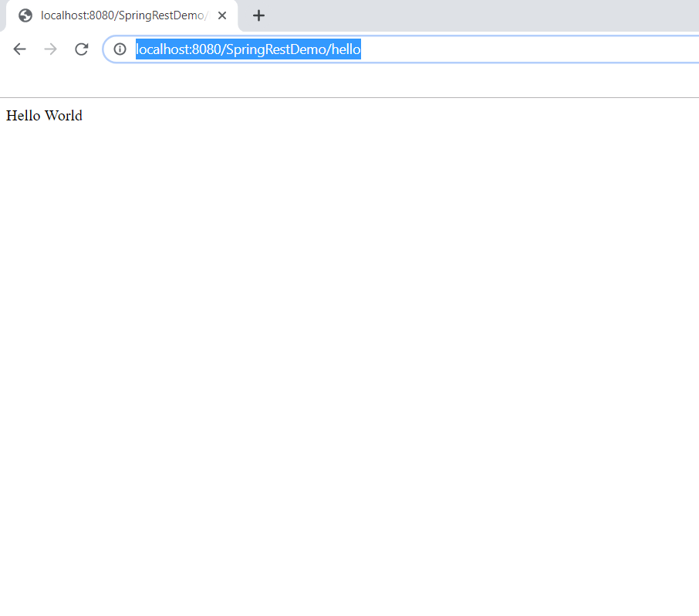Click the word "World" on the page

[x=63, y=116]
